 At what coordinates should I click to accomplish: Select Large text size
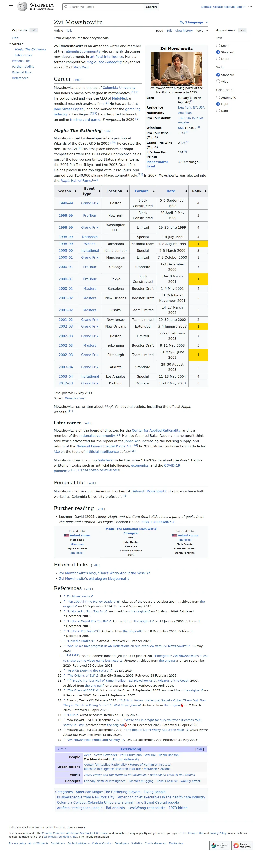tap(218, 59)
